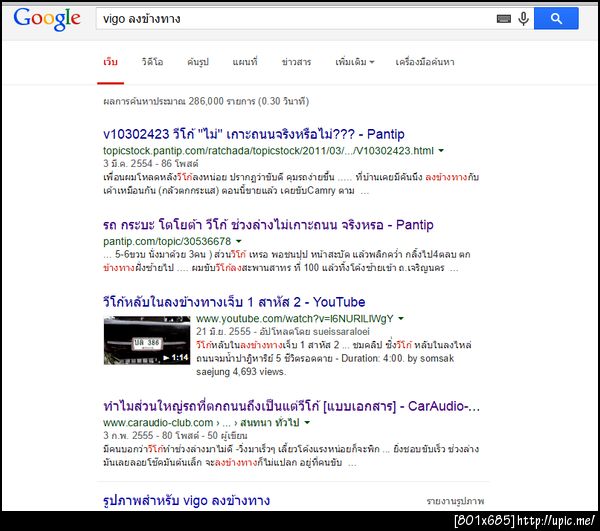Image resolution: width=600 pixels, height=531 pixels.
Task: Click the result count text 286,000 รายการ
Action: 206,101
